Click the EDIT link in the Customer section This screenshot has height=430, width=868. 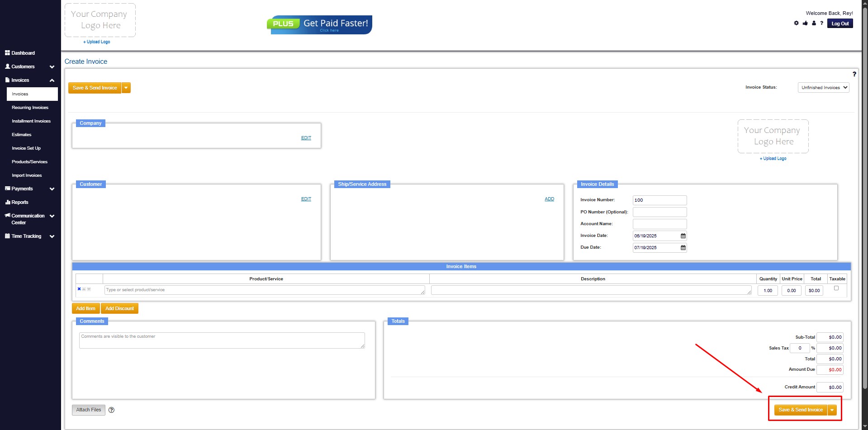tap(306, 198)
